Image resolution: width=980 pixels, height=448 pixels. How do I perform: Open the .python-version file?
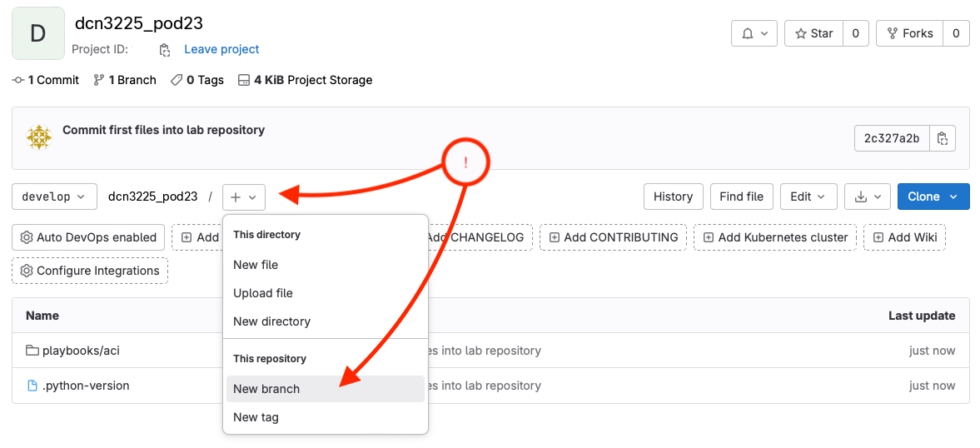tap(86, 386)
